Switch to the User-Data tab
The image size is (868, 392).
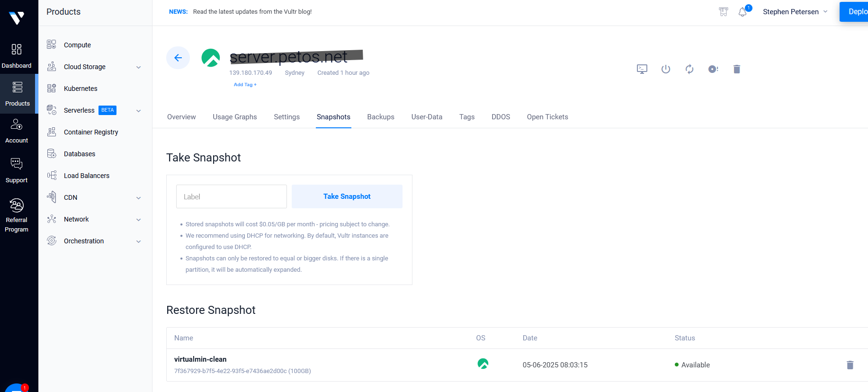pos(427,117)
